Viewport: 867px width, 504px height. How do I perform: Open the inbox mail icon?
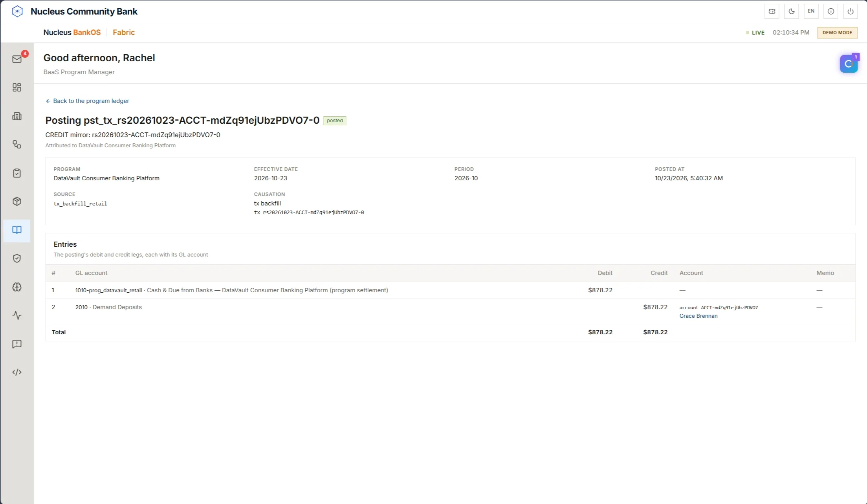17,59
